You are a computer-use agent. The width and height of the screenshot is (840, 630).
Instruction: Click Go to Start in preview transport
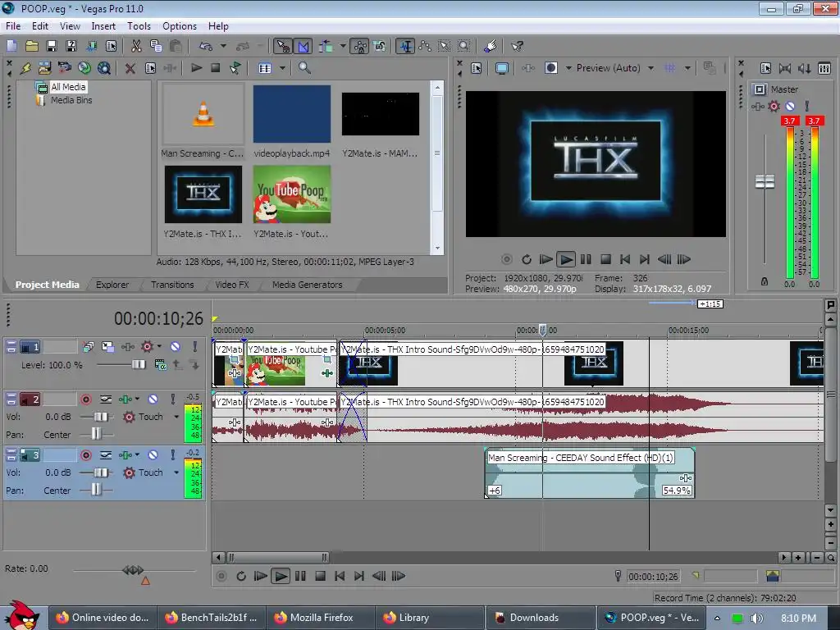click(x=624, y=259)
